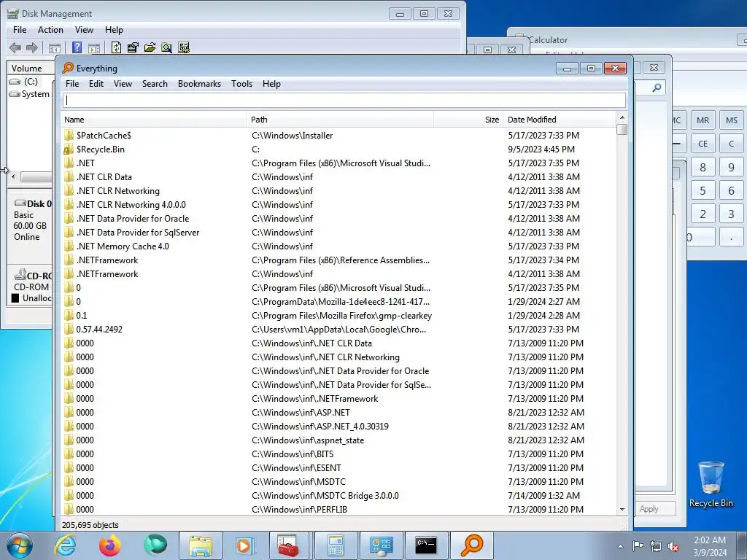Click the Windows Start orb
Screen dimensions: 747x560
[20, 545]
